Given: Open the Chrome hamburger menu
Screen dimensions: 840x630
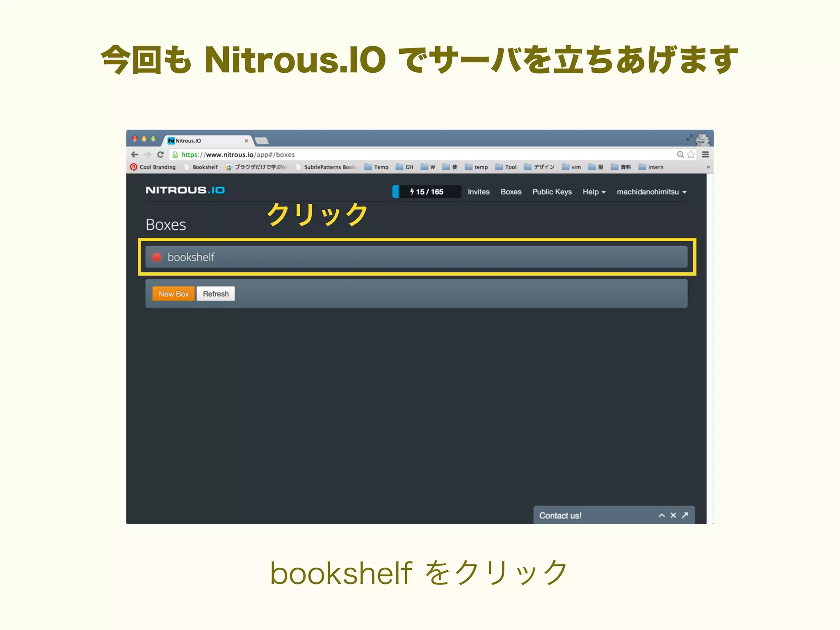Looking at the screenshot, I should click(x=705, y=155).
